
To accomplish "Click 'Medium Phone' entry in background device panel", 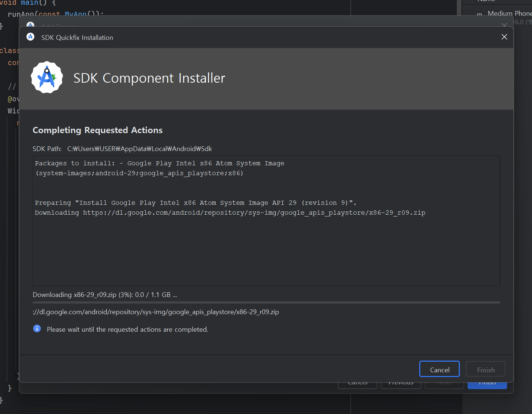I will pyautogui.click(x=509, y=14).
